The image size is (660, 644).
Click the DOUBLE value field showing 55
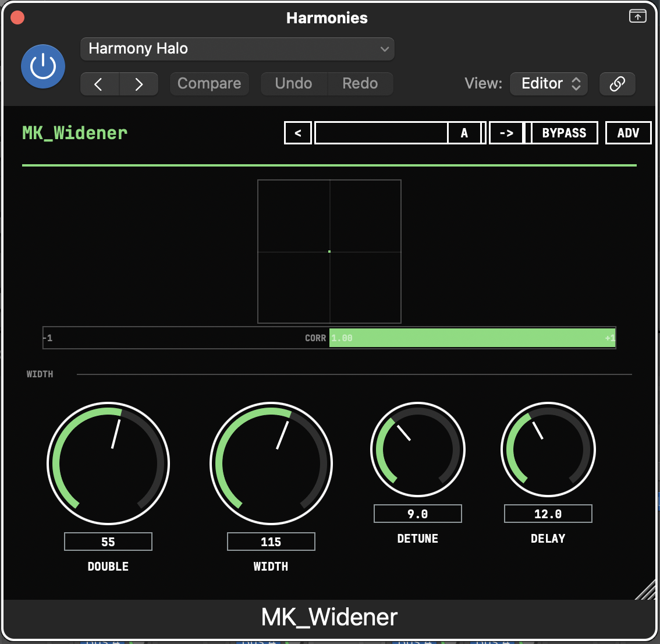click(x=108, y=542)
